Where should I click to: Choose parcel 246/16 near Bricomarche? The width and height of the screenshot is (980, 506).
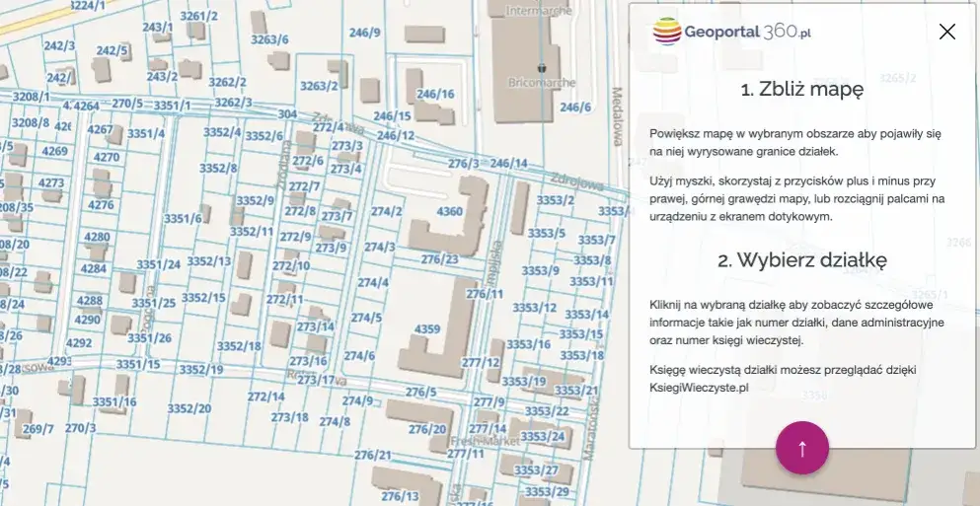pyautogui.click(x=435, y=95)
